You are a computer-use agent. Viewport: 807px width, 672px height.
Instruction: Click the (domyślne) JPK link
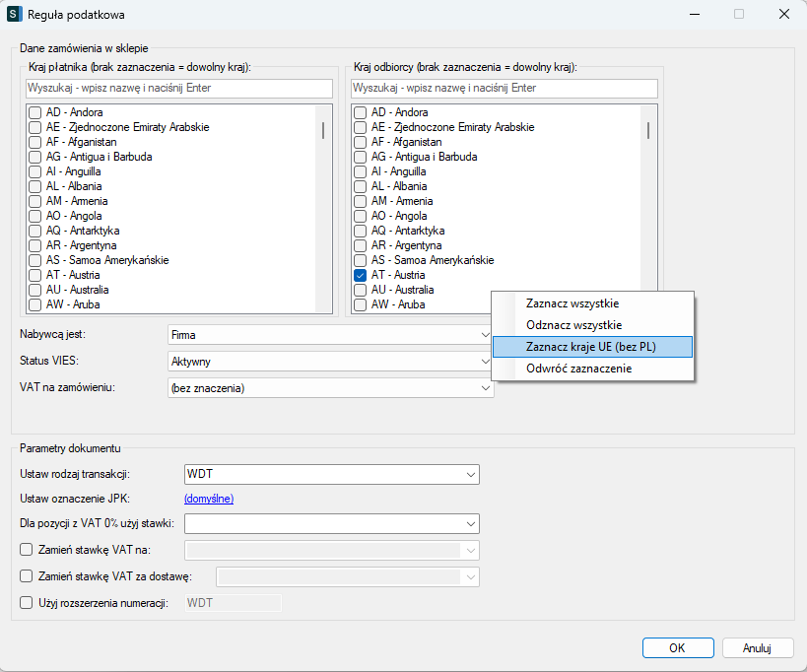point(209,499)
